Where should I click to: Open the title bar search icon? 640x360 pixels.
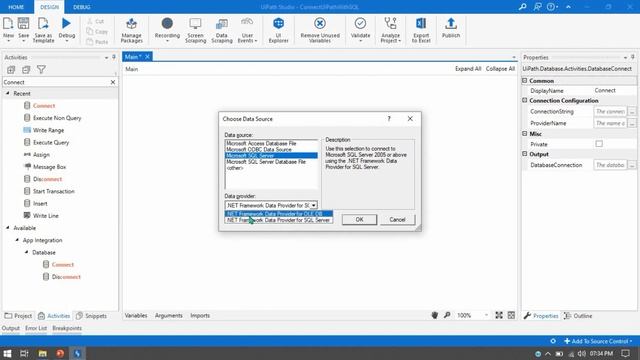(x=522, y=7)
